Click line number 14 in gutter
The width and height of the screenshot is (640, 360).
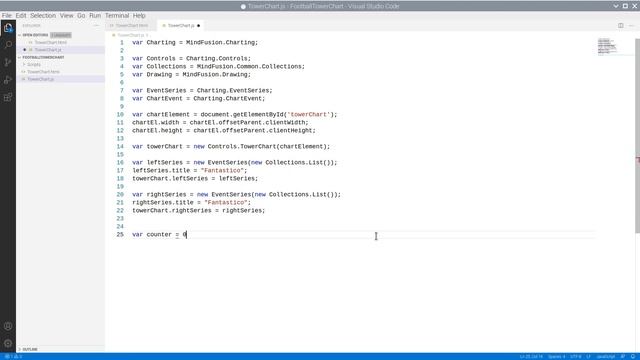click(120, 147)
